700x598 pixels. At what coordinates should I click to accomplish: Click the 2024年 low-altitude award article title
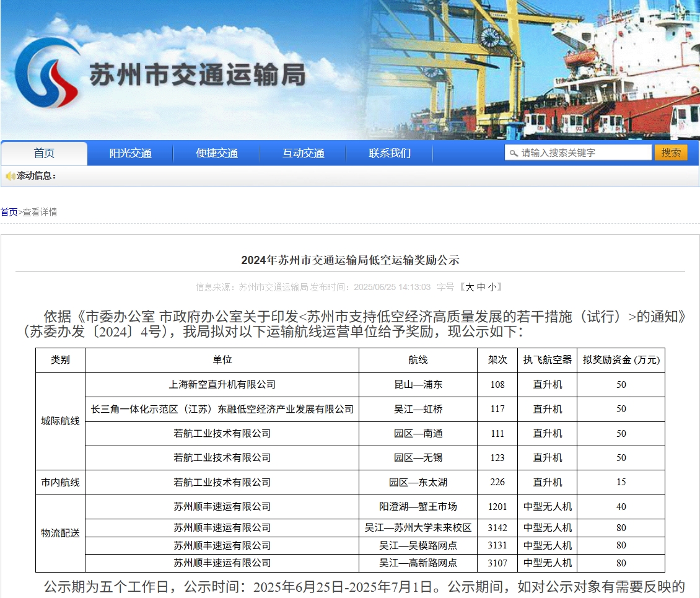[350, 260]
